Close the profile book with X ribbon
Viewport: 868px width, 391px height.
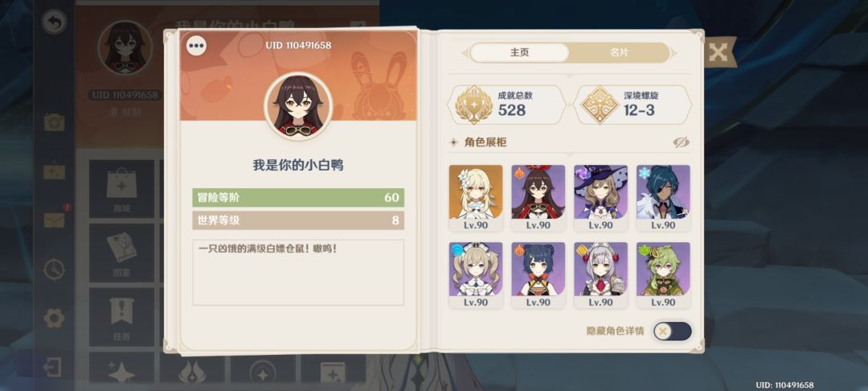718,52
